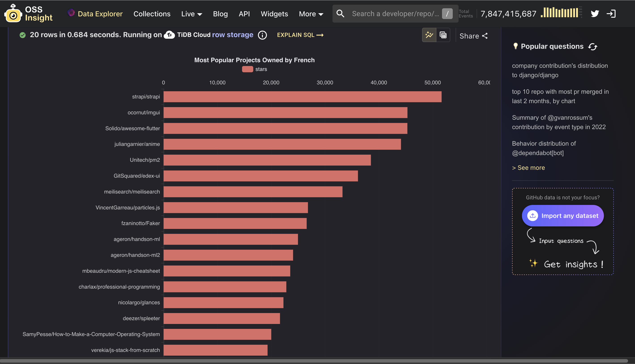Click the OSS Insight logo
Image resolution: width=635 pixels, height=364 pixels.
(28, 13)
